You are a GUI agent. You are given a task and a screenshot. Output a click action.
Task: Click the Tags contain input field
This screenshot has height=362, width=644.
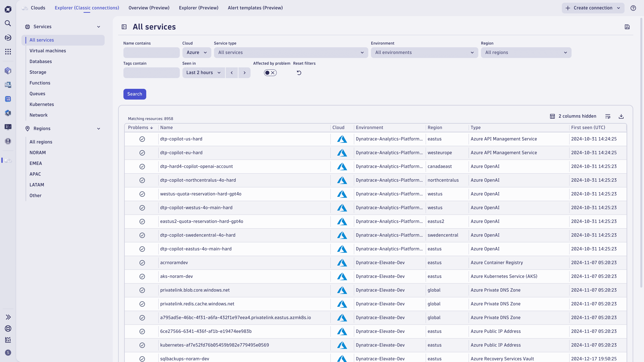pos(151,73)
